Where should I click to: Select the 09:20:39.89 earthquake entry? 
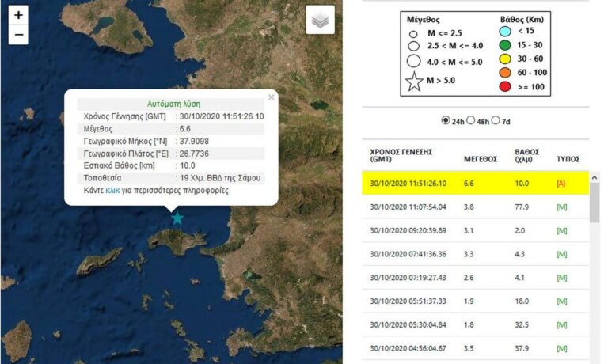[x=475, y=230]
